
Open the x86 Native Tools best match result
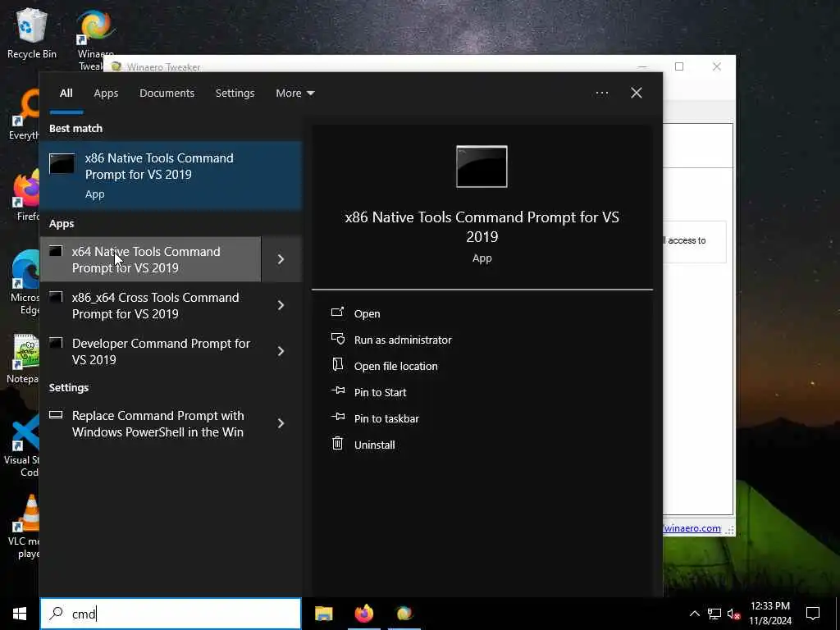[171, 176]
